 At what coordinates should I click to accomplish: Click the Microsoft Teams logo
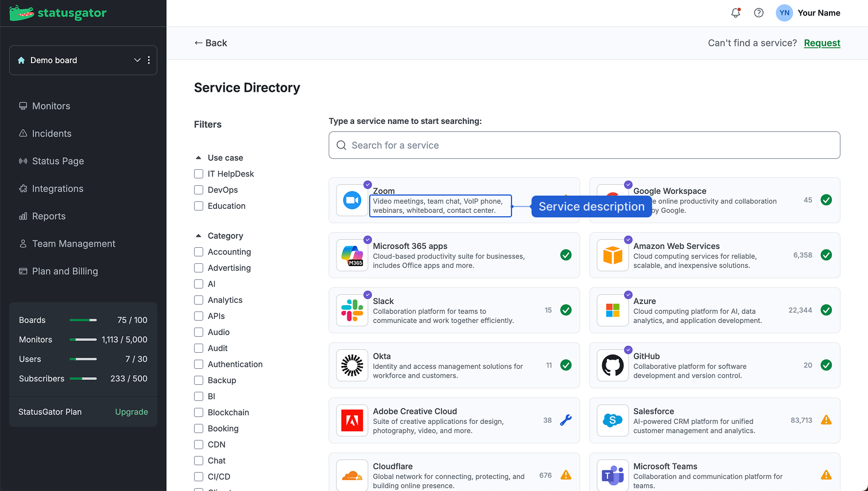(613, 476)
